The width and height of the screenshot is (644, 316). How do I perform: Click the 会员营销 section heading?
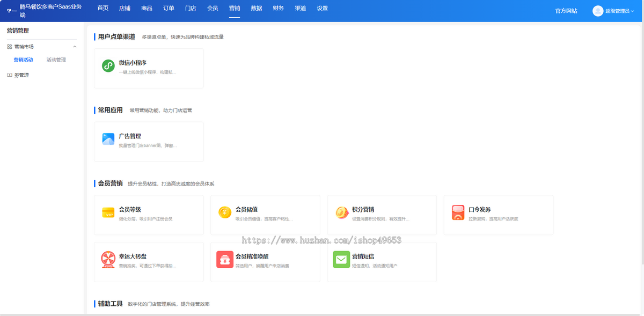[110, 183]
